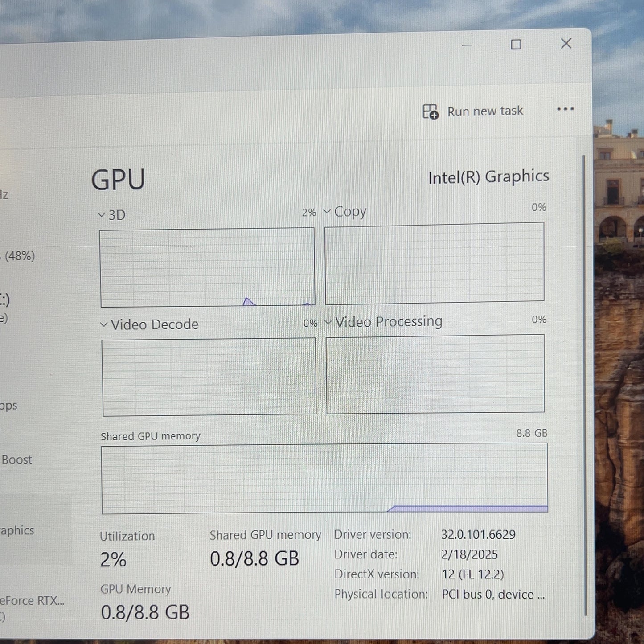The height and width of the screenshot is (644, 644).
Task: Click the 8.8 GB graph maximum label
Action: pos(531,433)
